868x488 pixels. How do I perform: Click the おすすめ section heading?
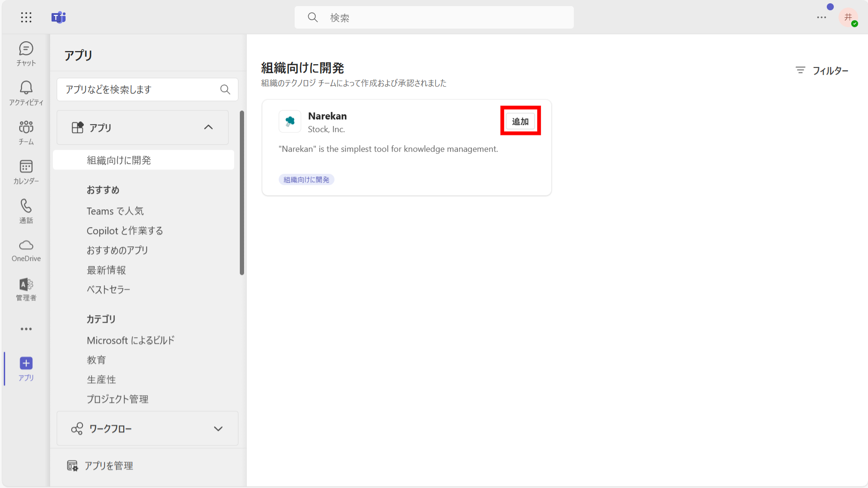tap(103, 190)
